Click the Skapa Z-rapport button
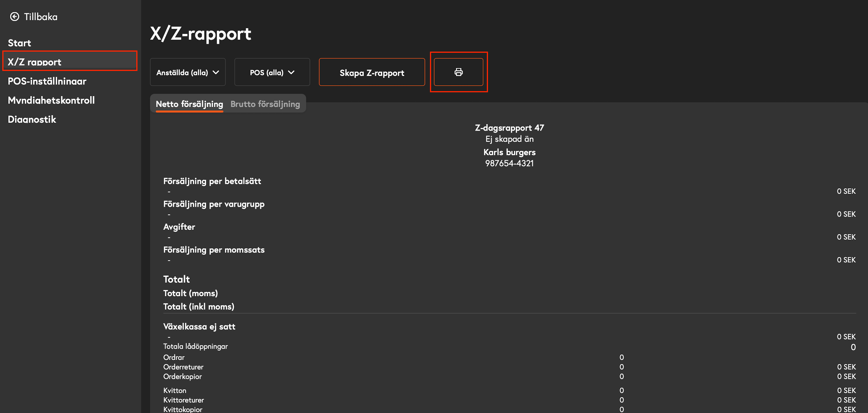This screenshot has width=868, height=413. coord(372,72)
